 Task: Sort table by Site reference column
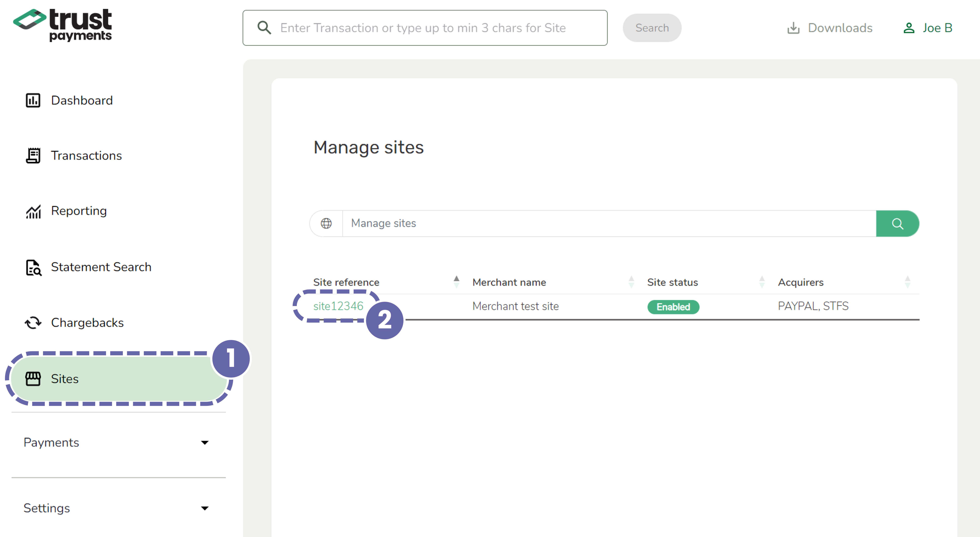coord(456,282)
